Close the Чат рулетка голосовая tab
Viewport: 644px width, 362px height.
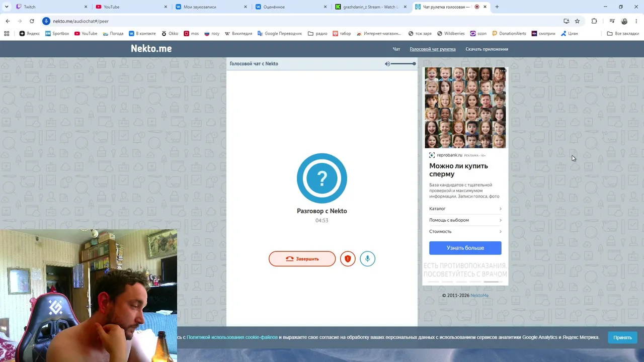pos(485,7)
